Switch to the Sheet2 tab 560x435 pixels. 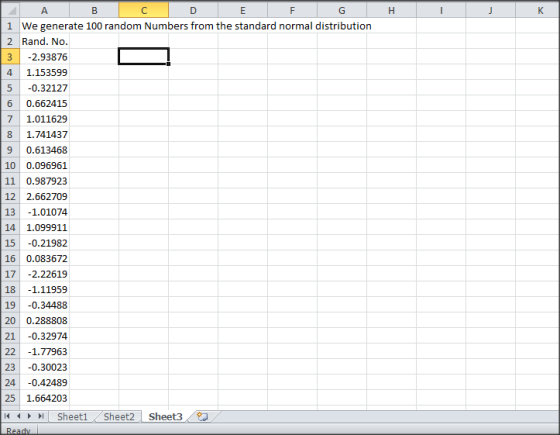coord(119,416)
